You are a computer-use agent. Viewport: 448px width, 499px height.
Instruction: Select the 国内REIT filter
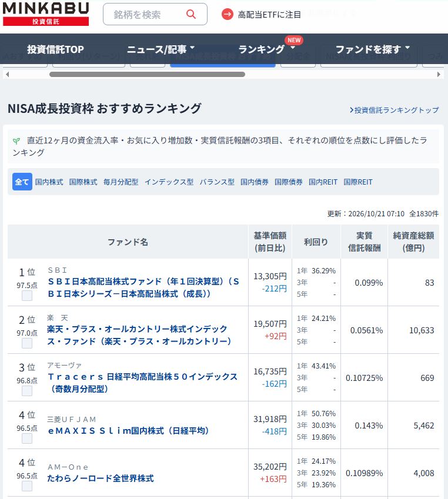pos(323,182)
